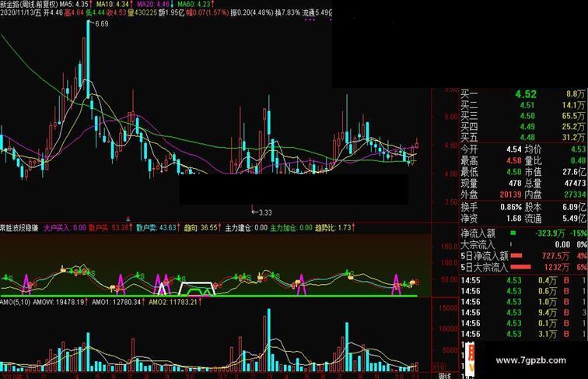This screenshot has width=588, height=379.
Task: Click the 主力加仓: 0.00 indicator label
Action: pyautogui.click(x=292, y=228)
